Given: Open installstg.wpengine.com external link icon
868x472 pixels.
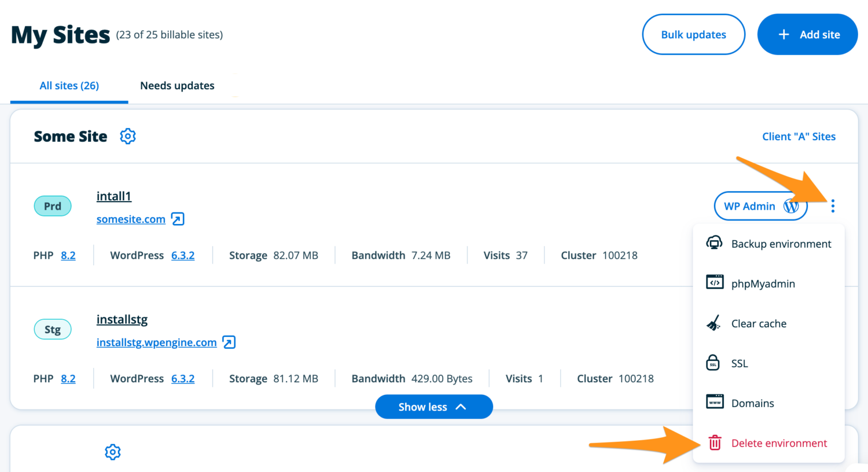Looking at the screenshot, I should (x=229, y=342).
